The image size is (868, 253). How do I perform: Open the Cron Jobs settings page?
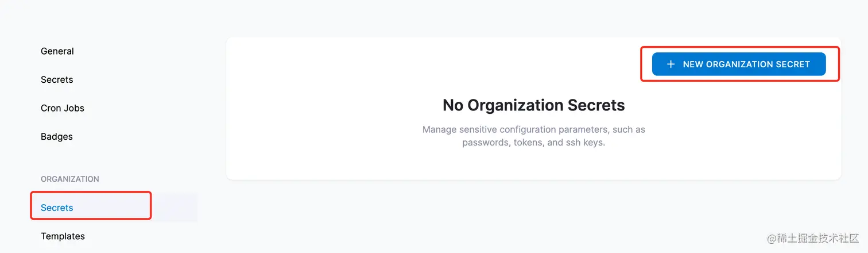coord(63,108)
